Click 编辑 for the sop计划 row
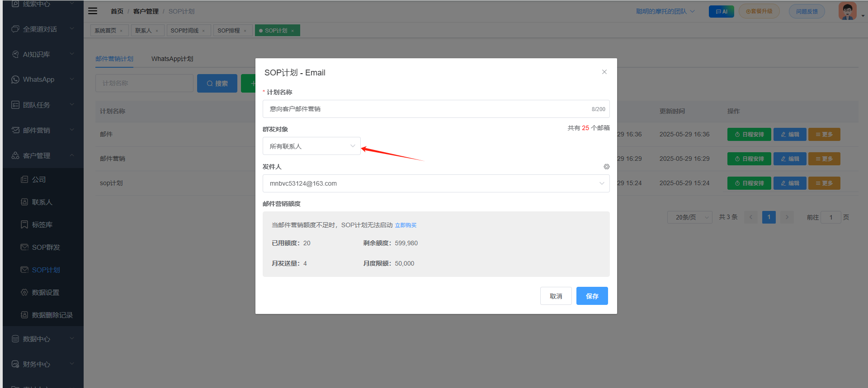The width and height of the screenshot is (868, 388). pyautogui.click(x=790, y=183)
